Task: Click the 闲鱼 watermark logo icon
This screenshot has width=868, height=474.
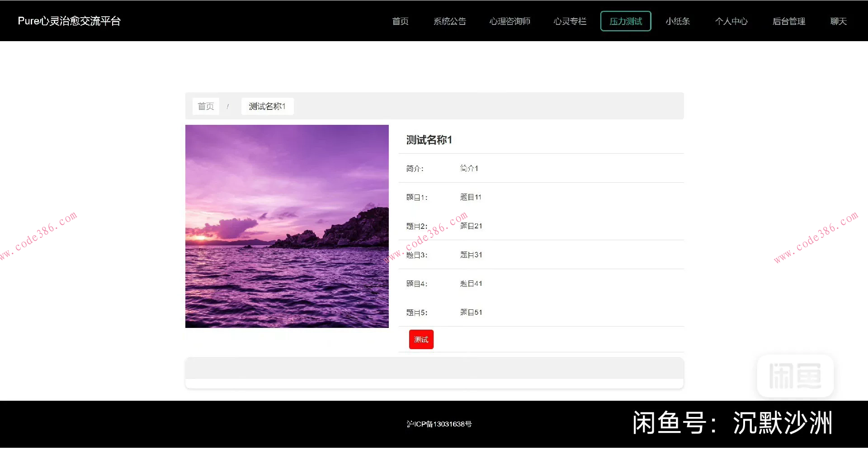Action: coord(795,375)
